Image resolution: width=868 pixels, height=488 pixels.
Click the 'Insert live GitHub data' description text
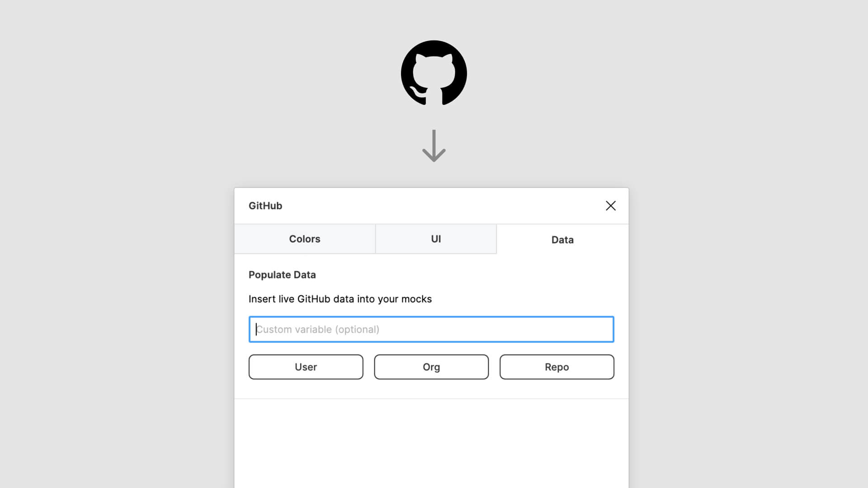pos(340,299)
